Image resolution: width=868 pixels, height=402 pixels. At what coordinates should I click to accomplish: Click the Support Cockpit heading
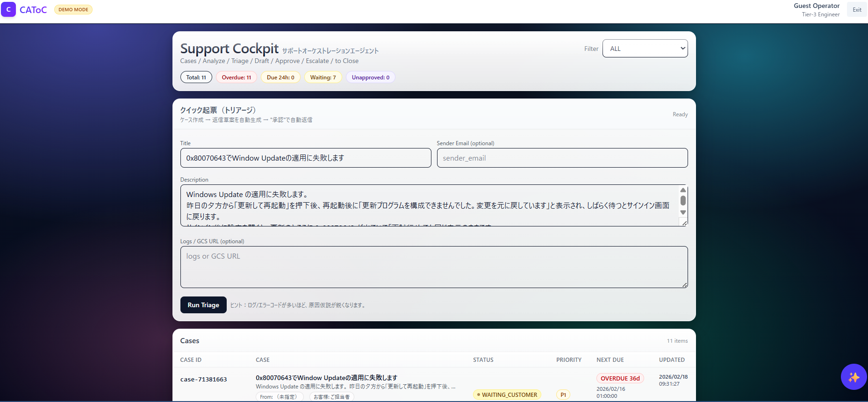coord(230,49)
